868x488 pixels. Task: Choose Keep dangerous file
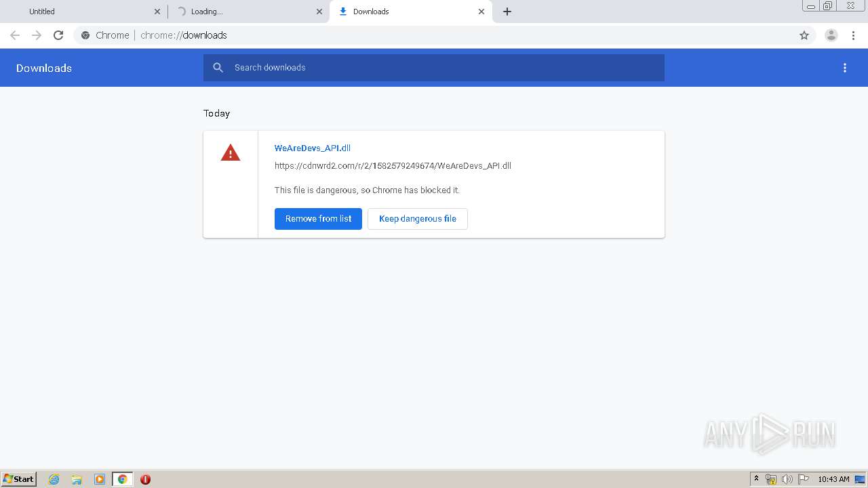pyautogui.click(x=418, y=219)
